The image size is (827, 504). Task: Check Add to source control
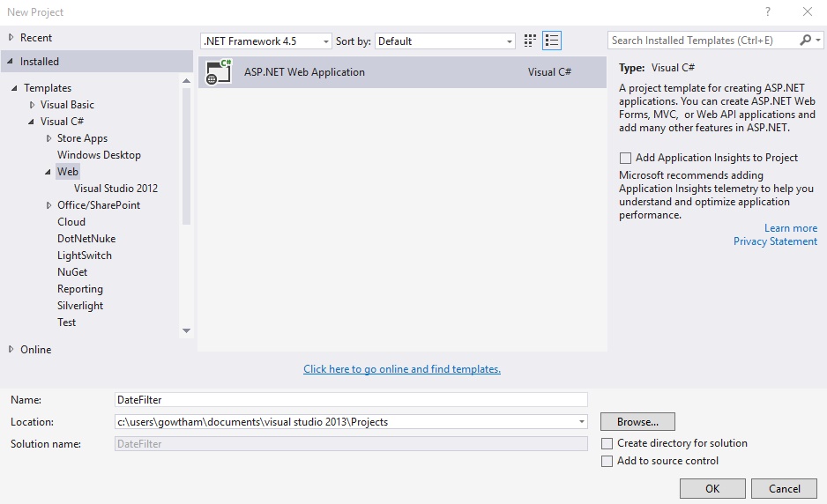click(607, 462)
